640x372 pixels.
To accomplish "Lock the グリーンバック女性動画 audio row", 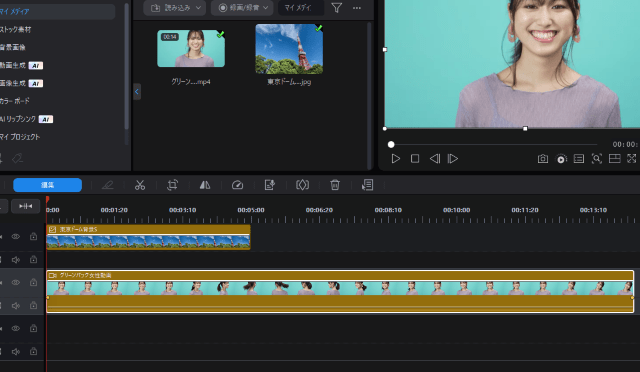I will tap(33, 305).
